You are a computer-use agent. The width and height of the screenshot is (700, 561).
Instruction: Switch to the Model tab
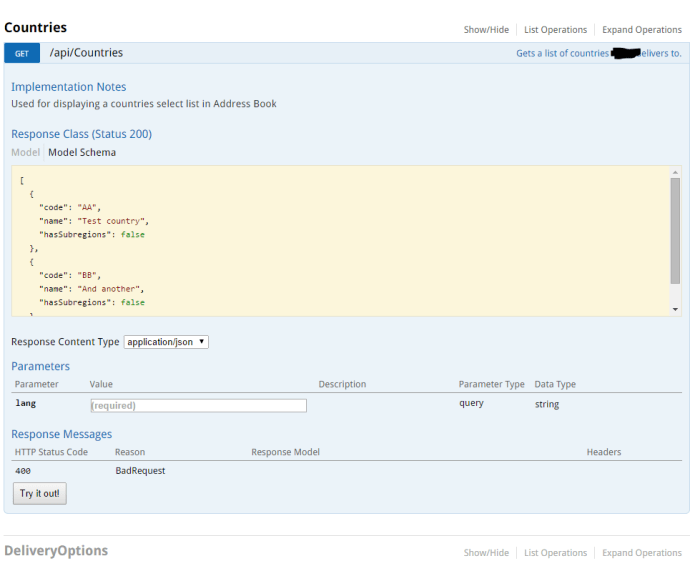[25, 153]
